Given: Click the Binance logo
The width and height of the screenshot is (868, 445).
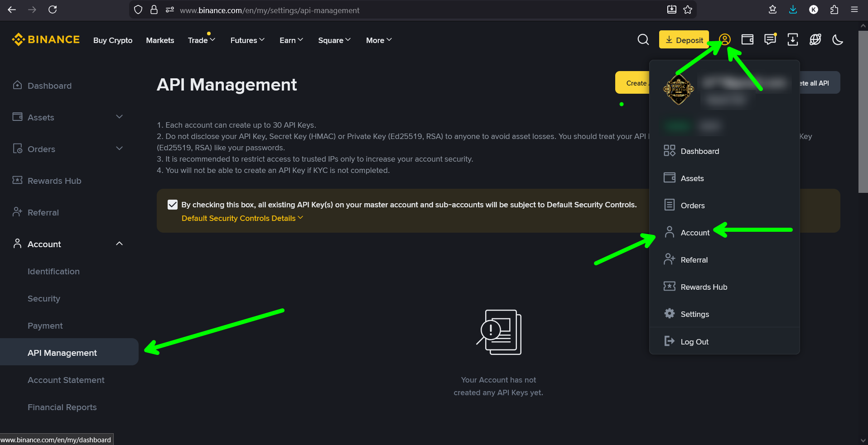Looking at the screenshot, I should (x=46, y=40).
